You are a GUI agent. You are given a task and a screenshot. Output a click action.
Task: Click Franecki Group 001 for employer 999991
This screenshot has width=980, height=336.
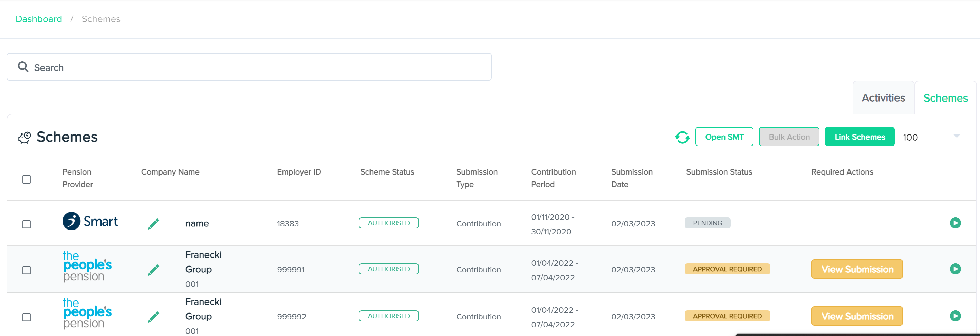pos(203,269)
